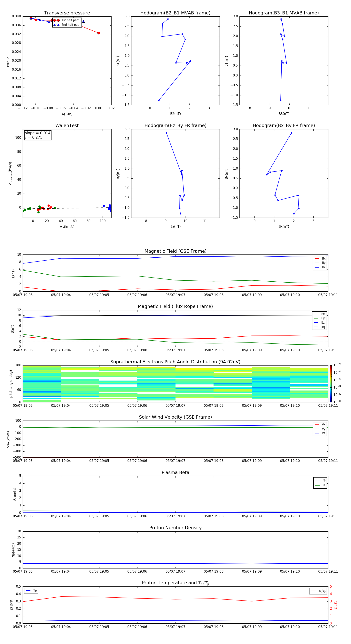Click the red "Te/Tp" right-hand axis label
Screen dimensions: 351x644
336,605
